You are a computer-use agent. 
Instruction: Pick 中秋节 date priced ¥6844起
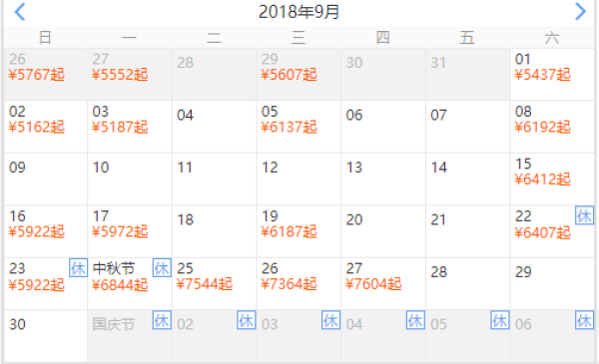[x=130, y=283]
